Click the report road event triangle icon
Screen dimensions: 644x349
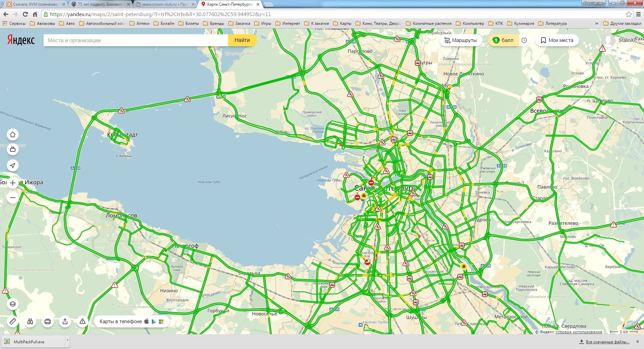pos(83,321)
